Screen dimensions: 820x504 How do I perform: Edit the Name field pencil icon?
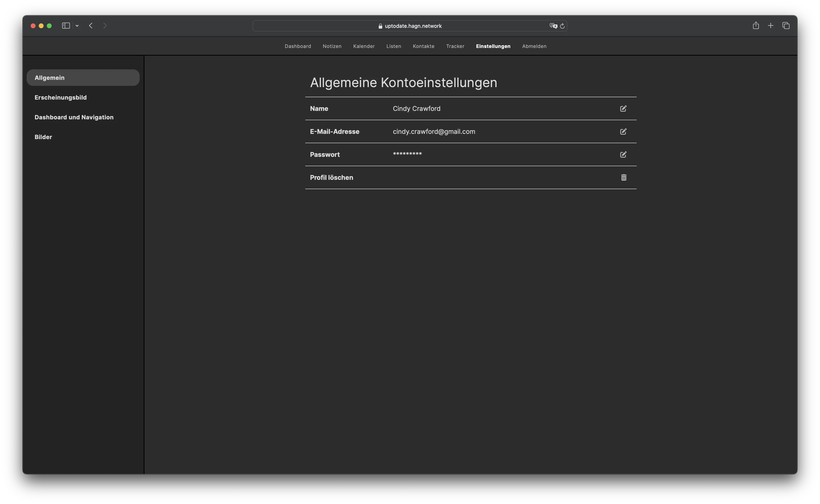tap(623, 108)
